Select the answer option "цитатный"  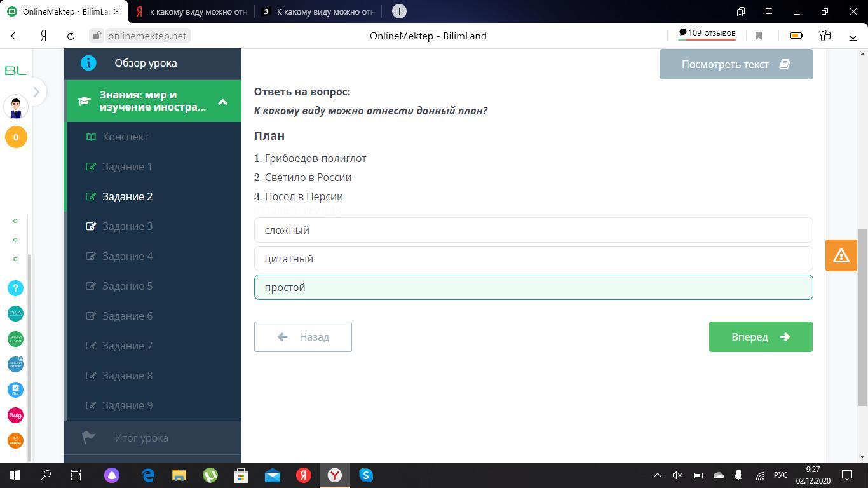tap(533, 259)
